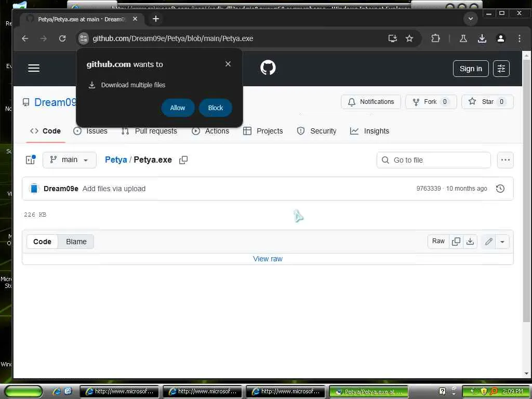
Task: Click the View raw link
Action: point(268,259)
